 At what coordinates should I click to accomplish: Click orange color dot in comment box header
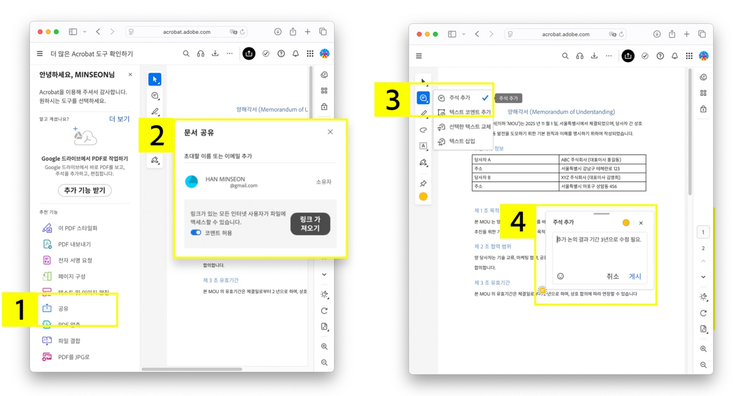[x=626, y=222]
